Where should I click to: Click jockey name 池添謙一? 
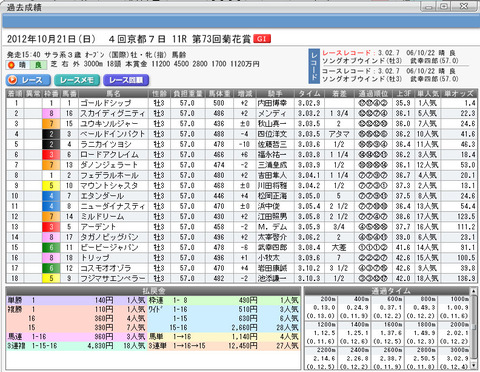pyautogui.click(x=272, y=278)
